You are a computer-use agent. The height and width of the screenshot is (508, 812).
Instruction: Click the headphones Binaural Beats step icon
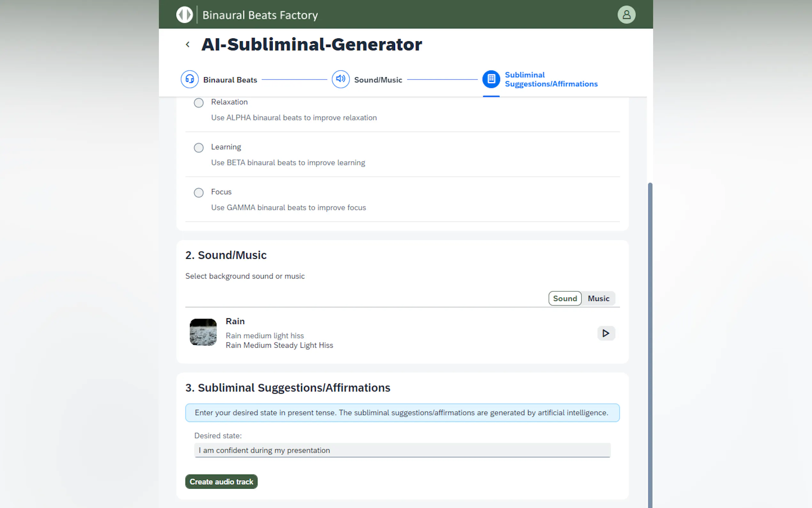pos(190,79)
